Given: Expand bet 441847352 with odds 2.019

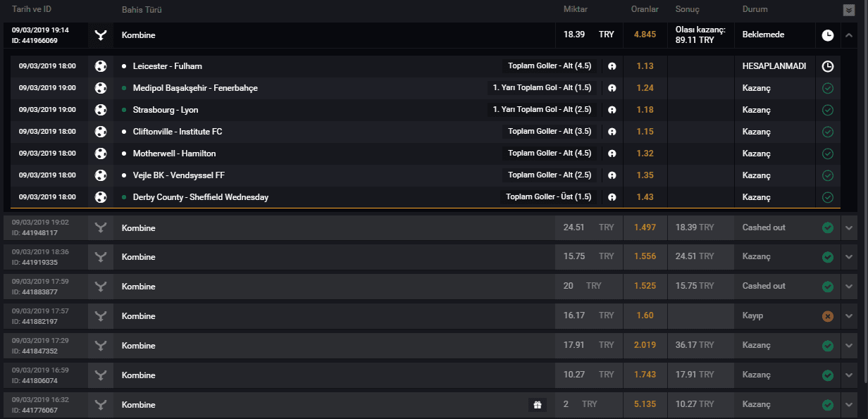Looking at the screenshot, I should pyautogui.click(x=849, y=346).
